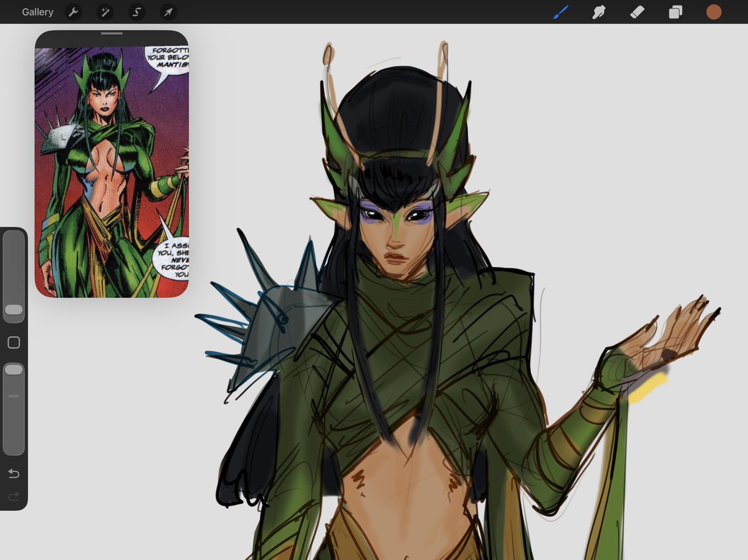Open the Layers panel
This screenshot has width=748, height=560.
point(676,12)
